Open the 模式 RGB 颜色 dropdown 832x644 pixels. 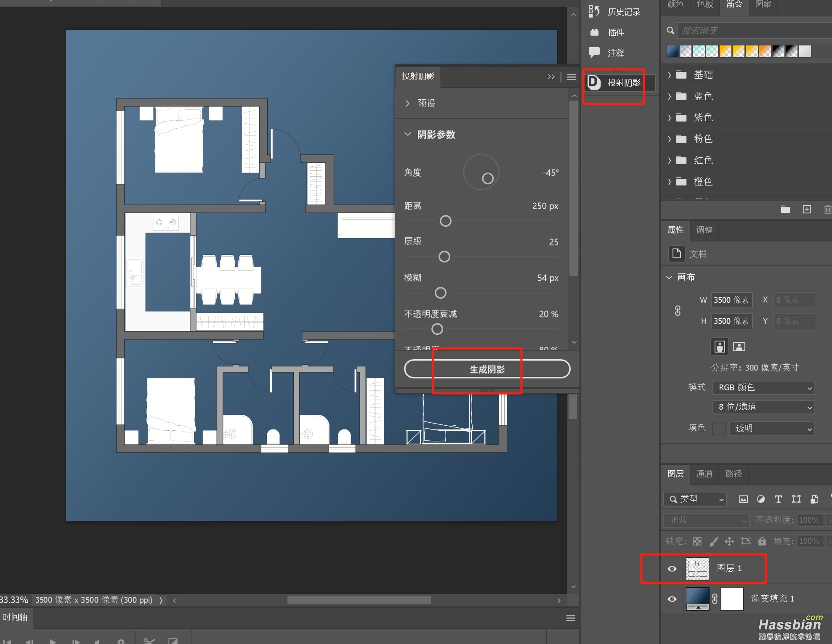click(x=763, y=387)
